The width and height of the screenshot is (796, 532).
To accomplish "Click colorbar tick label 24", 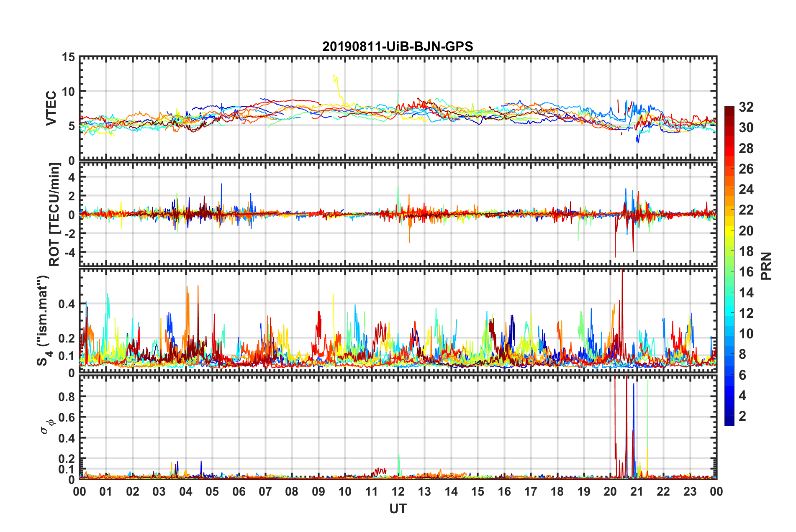I will (x=746, y=189).
